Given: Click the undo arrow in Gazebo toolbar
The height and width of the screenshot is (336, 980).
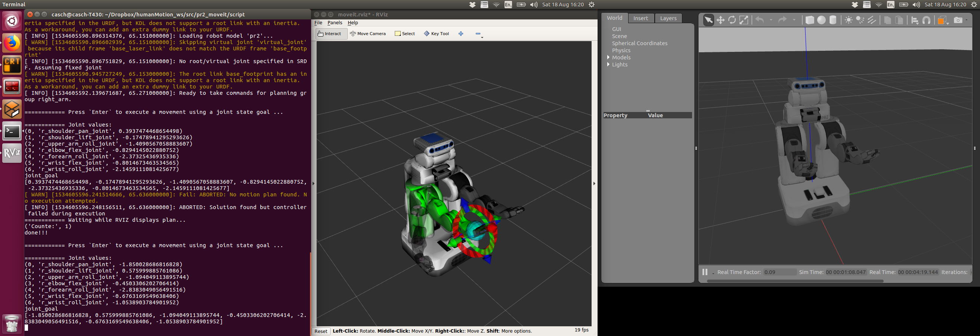Looking at the screenshot, I should [x=759, y=20].
